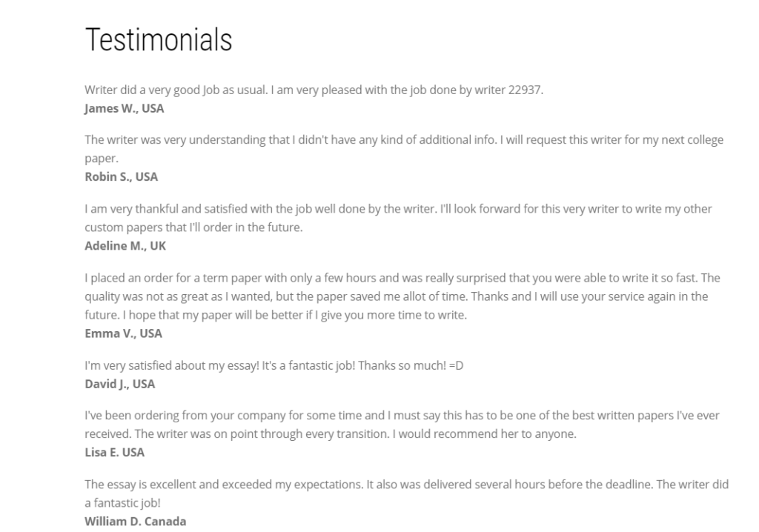This screenshot has height=532, width=759.
Task: Click the Testimonials heading
Action: tap(159, 40)
